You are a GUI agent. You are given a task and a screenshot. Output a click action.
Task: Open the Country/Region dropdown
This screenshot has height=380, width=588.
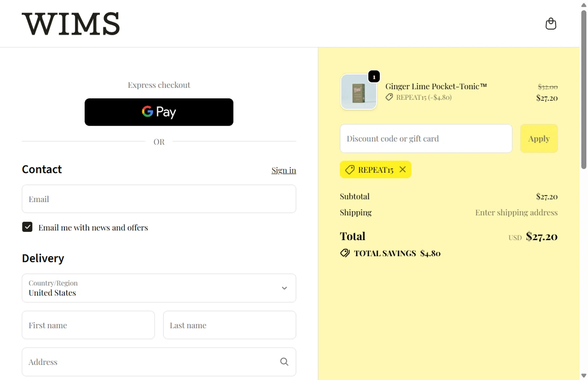159,288
